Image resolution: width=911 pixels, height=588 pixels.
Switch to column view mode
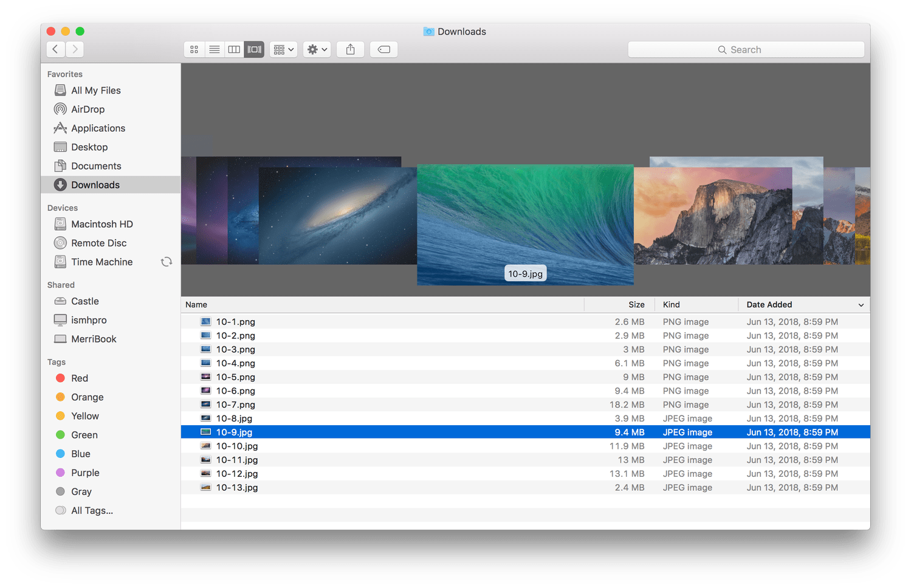234,50
